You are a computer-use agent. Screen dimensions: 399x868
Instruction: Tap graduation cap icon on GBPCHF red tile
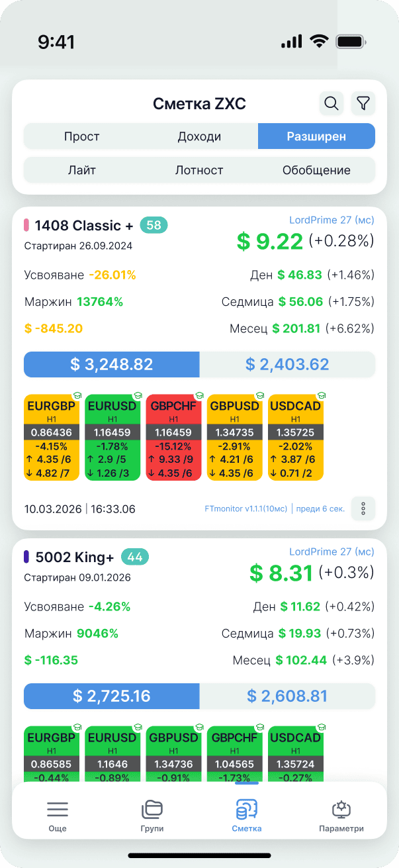200,395
